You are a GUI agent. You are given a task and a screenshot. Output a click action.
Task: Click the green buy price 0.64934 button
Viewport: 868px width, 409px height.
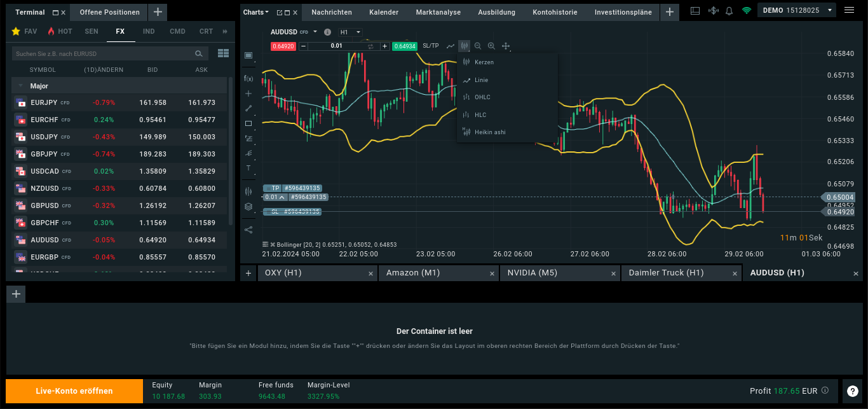(x=405, y=46)
